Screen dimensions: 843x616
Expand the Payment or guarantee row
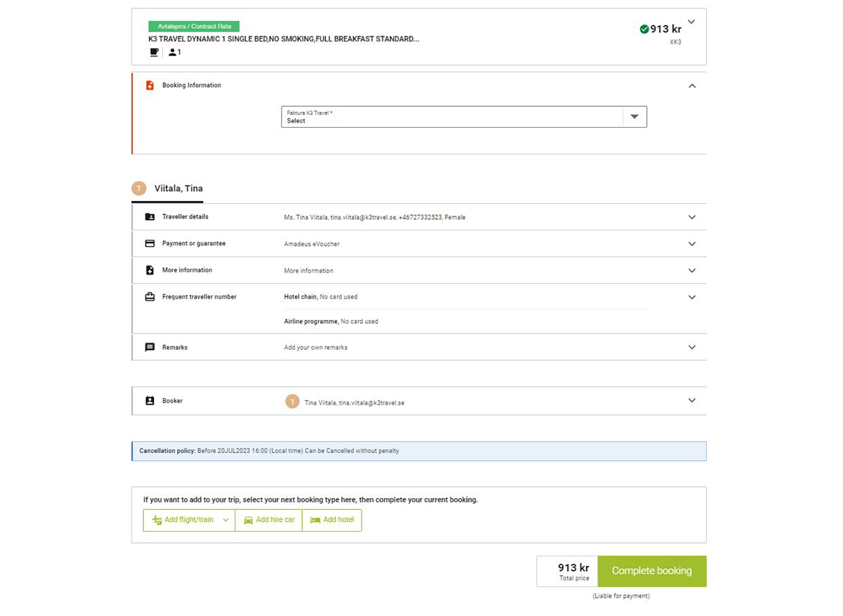(692, 244)
